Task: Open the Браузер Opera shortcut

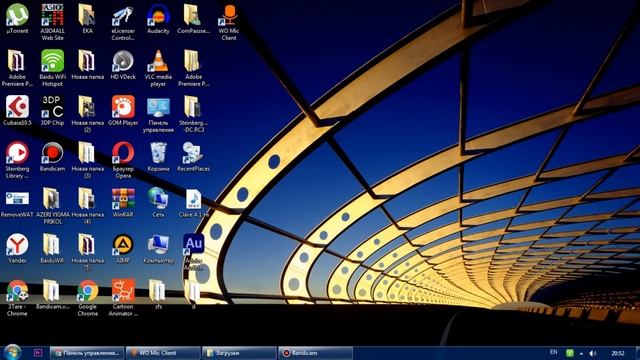Action: tap(123, 160)
